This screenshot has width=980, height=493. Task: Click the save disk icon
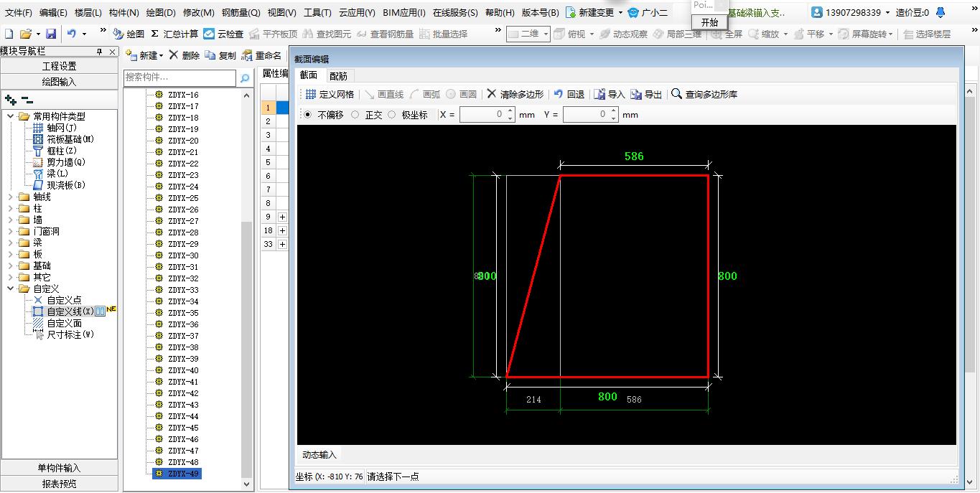pos(51,34)
